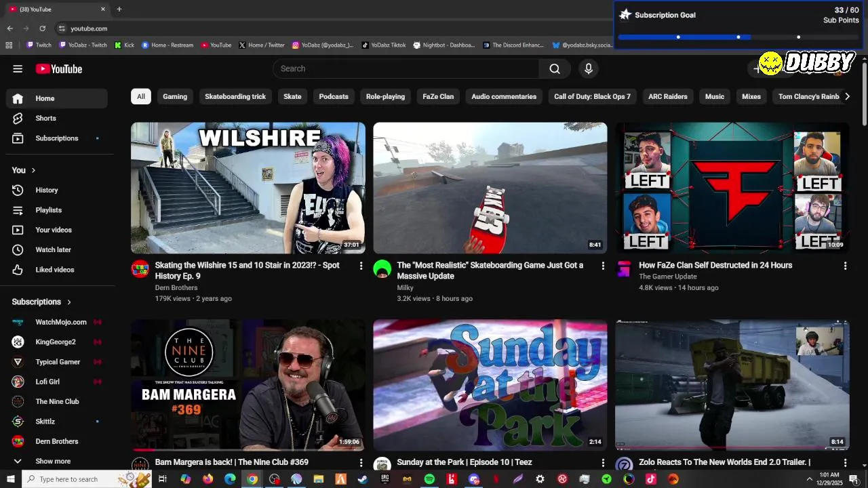Click the Home sidebar item
This screenshot has height=488, width=868.
pyautogui.click(x=57, y=98)
